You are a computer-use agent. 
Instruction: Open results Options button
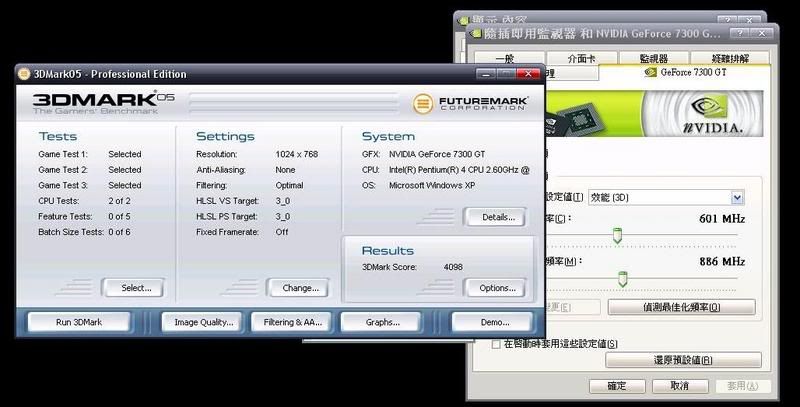click(x=496, y=288)
